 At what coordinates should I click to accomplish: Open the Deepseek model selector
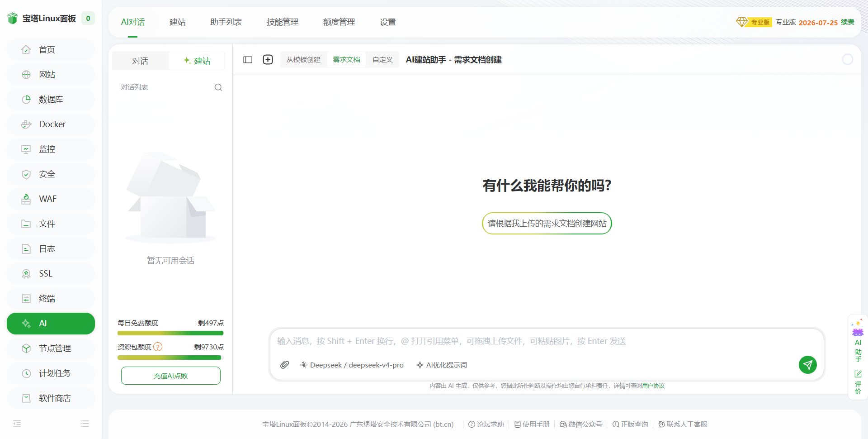[352, 365]
